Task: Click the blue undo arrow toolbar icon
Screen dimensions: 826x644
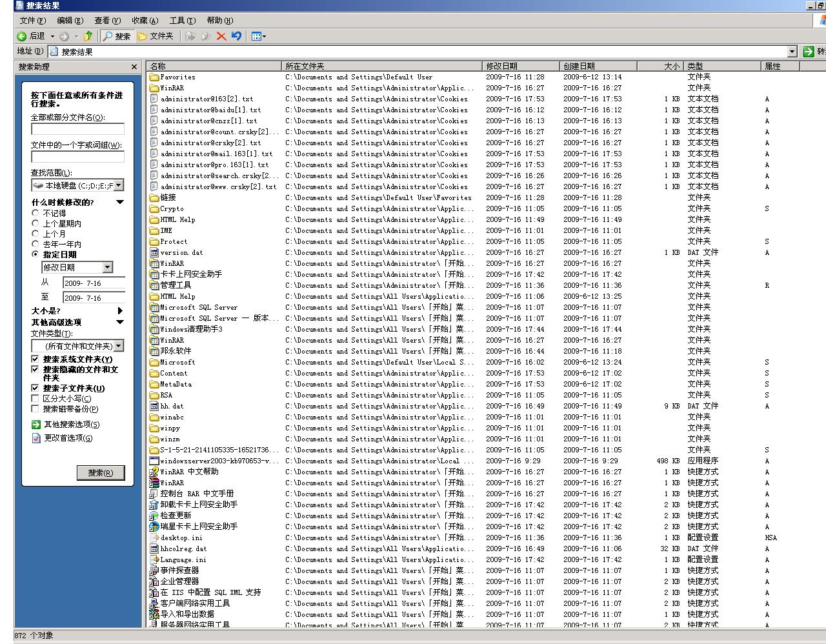Action: [236, 36]
